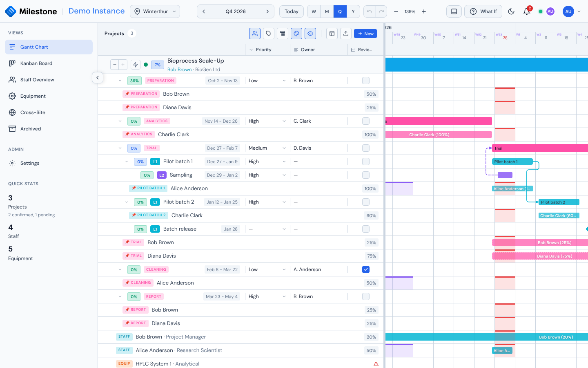Go to previous quarter with left arrow
The height and width of the screenshot is (368, 588).
pyautogui.click(x=204, y=11)
